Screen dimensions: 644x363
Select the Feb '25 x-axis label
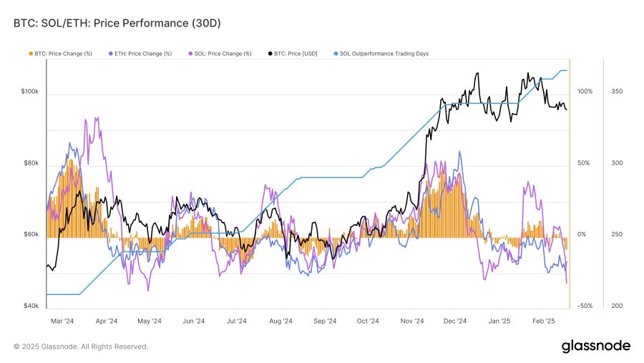click(x=543, y=321)
